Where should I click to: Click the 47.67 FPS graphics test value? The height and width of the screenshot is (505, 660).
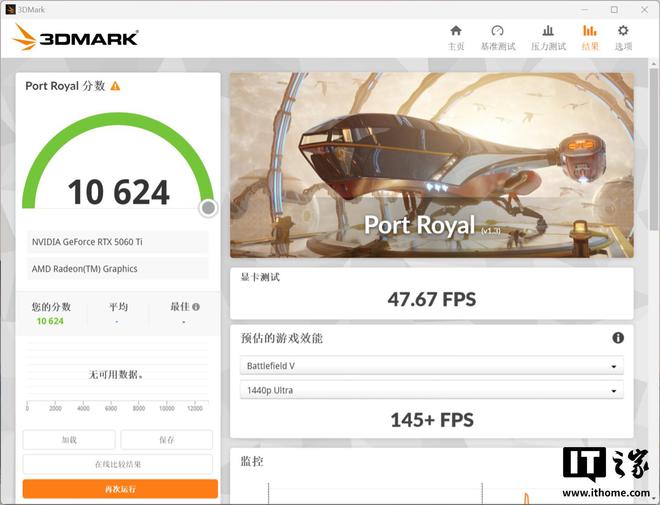432,299
